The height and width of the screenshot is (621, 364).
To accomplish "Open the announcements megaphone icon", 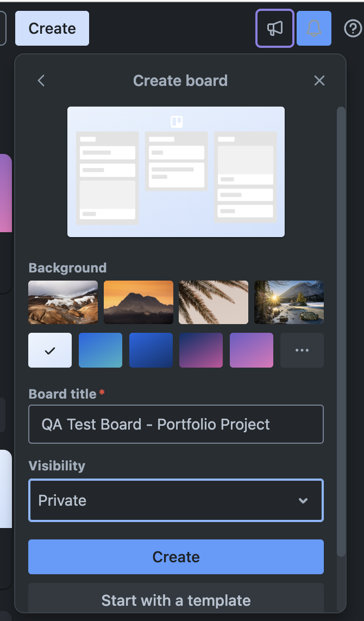I will [x=274, y=28].
